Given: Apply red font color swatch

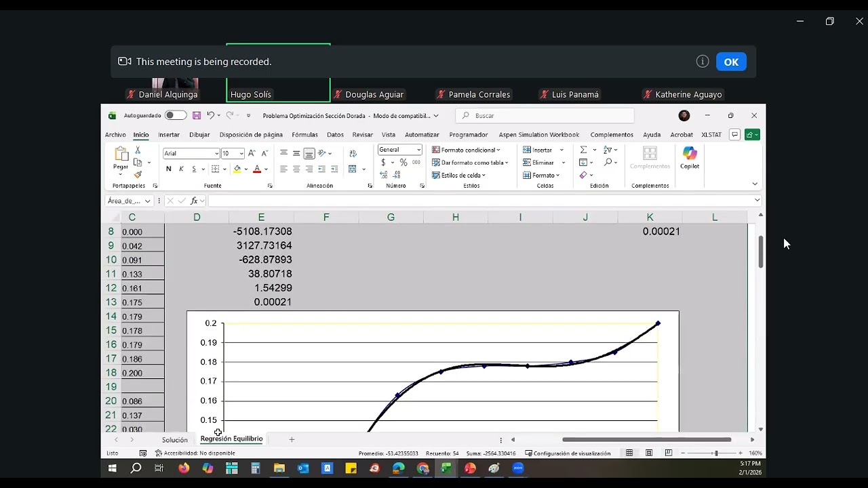Looking at the screenshot, I should pos(257,169).
